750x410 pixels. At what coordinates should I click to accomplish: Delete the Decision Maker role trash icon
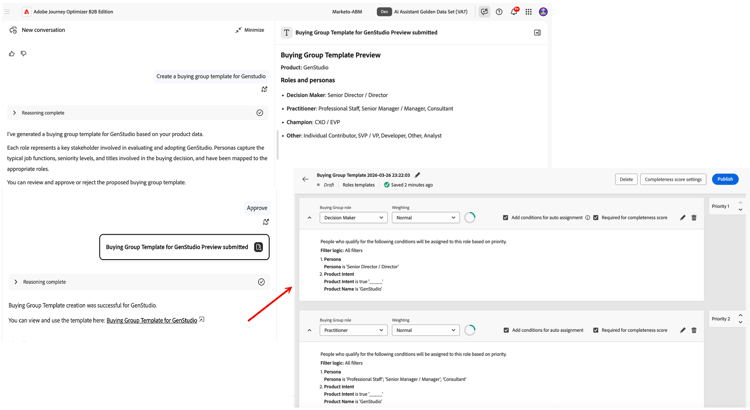(694, 218)
